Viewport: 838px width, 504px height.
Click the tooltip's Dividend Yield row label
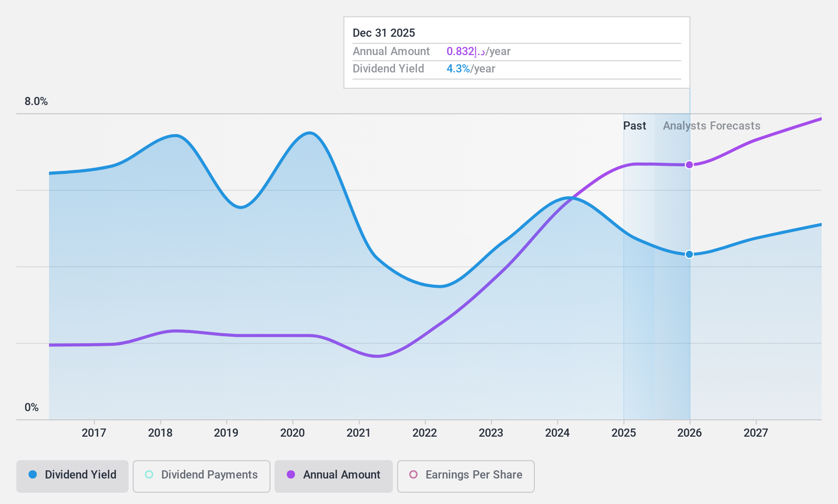388,69
